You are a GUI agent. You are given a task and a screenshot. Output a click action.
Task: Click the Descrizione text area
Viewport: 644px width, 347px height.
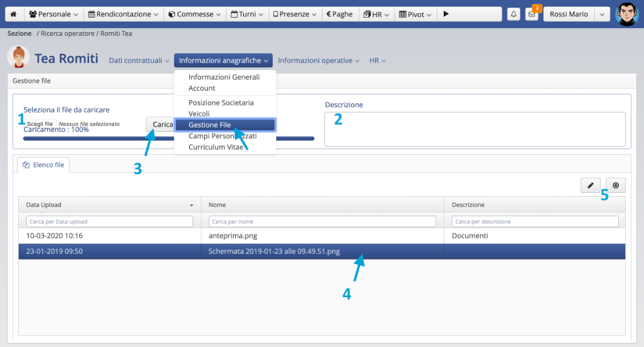coord(474,129)
